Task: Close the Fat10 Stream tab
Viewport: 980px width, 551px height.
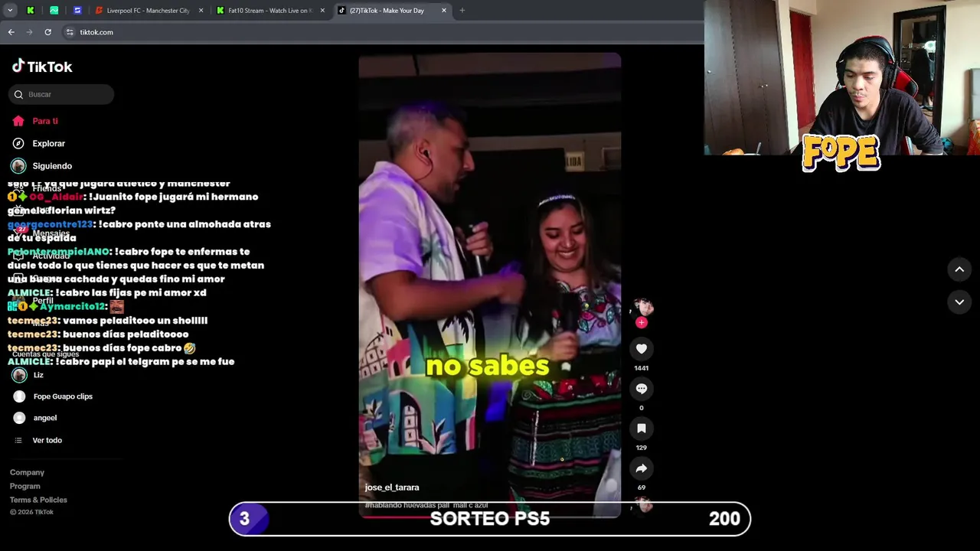Action: point(322,11)
